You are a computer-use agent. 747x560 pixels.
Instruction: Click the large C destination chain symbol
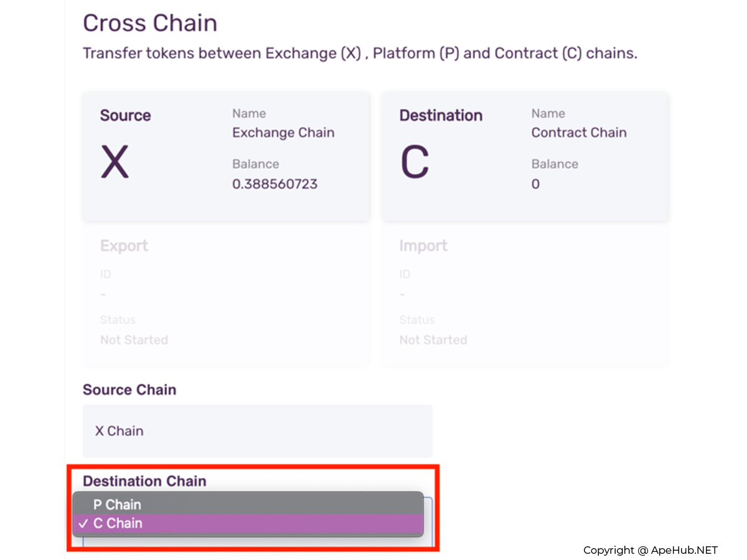coord(415,162)
